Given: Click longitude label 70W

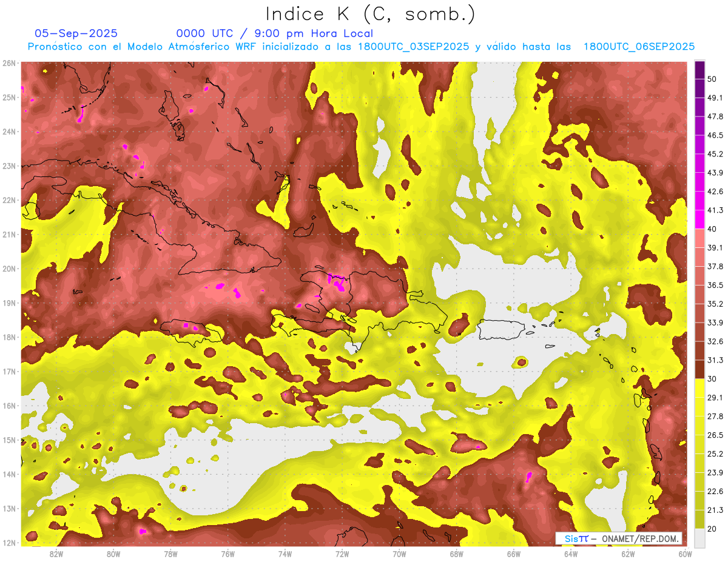Looking at the screenshot, I should pos(399,554).
